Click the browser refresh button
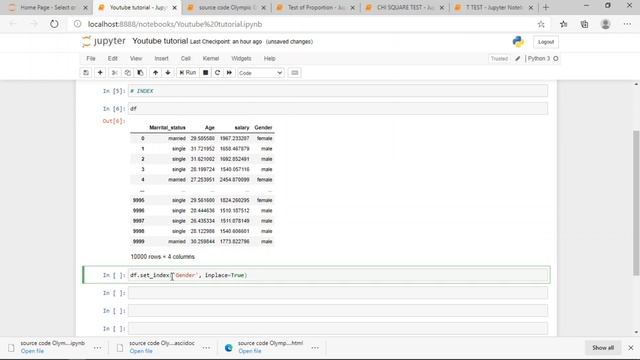 (x=54, y=24)
